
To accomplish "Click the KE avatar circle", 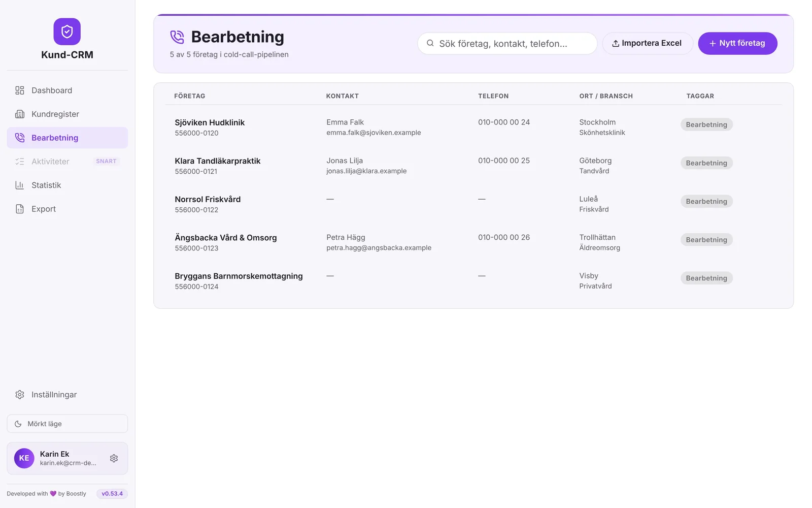I will tap(24, 458).
